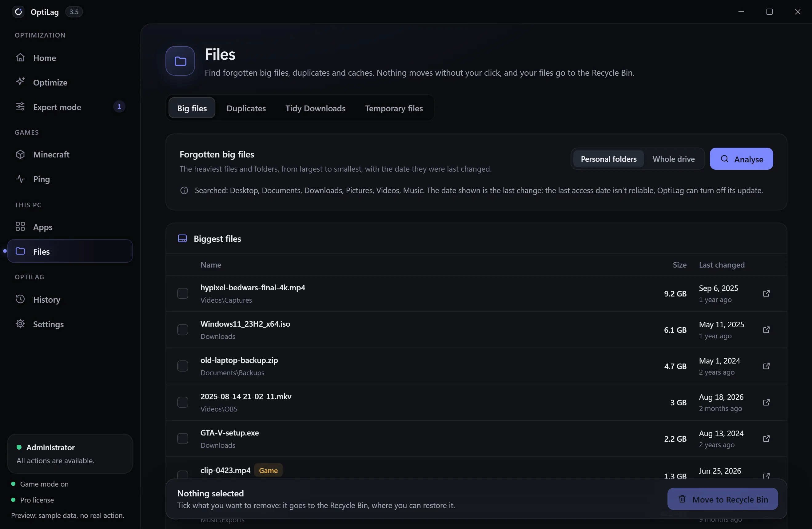Screen dimensions: 812x529
Task: Open location of hypixel-bedwars-final-4k.mp4 icon
Action: click(x=766, y=293)
